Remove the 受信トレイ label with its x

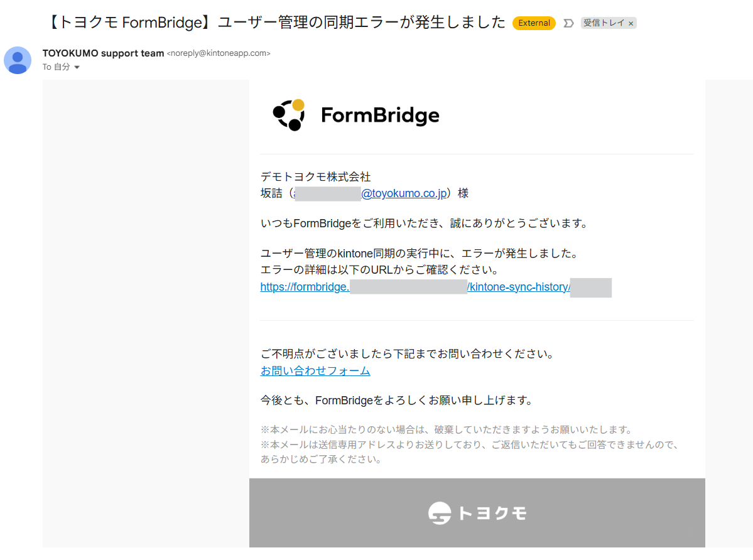pos(631,23)
